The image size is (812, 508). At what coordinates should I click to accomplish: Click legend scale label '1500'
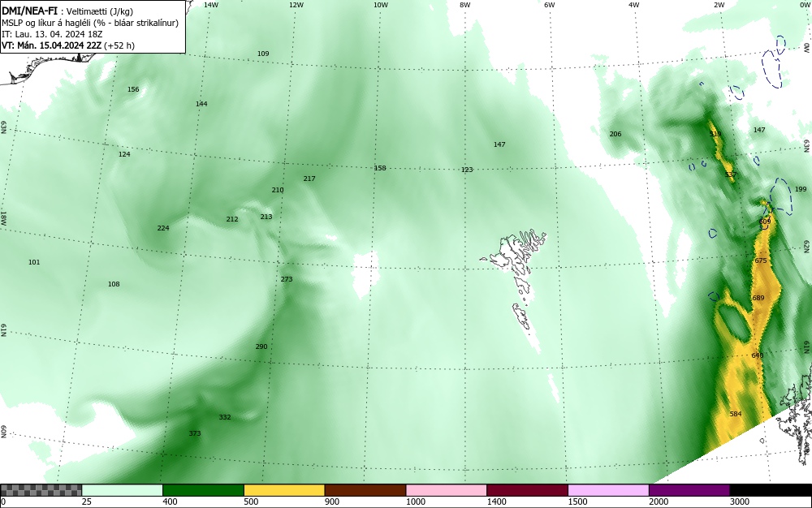point(577,502)
